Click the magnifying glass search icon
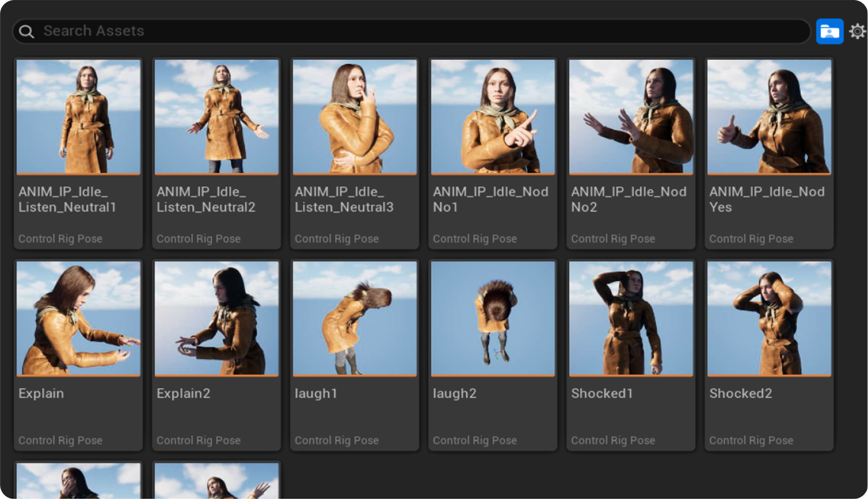Image resolution: width=868 pixels, height=499 pixels. 27,31
